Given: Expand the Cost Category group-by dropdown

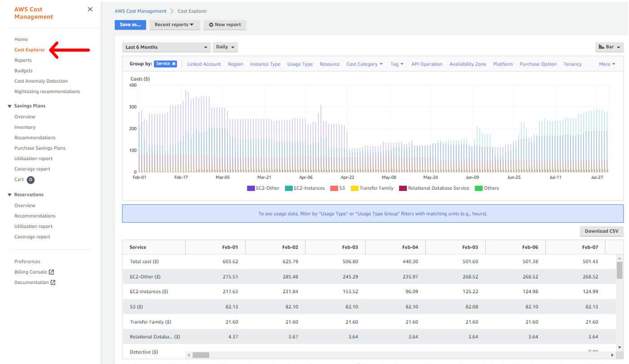Looking at the screenshot, I should tap(364, 64).
